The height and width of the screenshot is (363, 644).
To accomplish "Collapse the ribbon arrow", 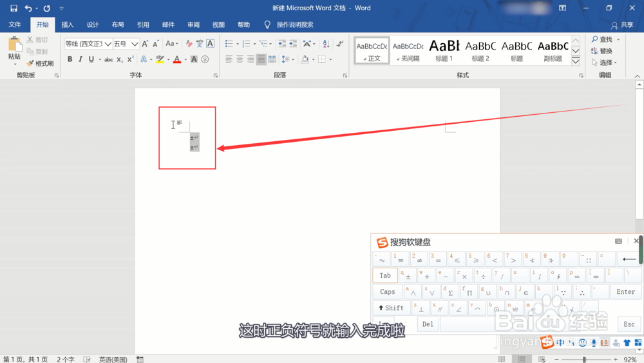I will pos(637,77).
